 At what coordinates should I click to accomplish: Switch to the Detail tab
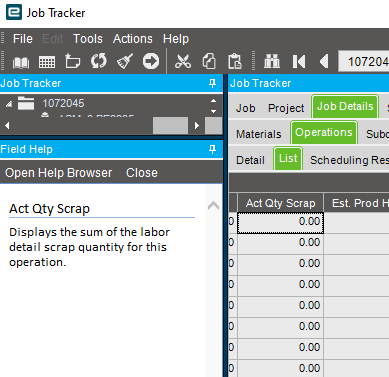coord(250,160)
